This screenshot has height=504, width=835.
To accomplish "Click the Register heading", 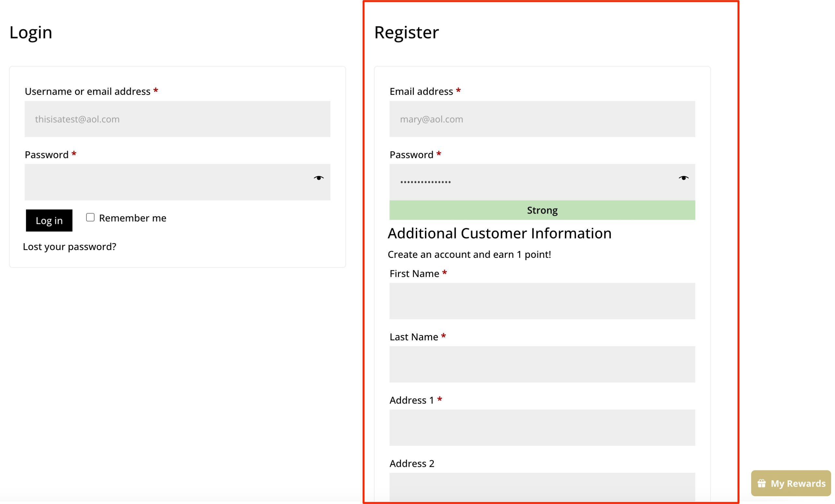I will [x=406, y=33].
